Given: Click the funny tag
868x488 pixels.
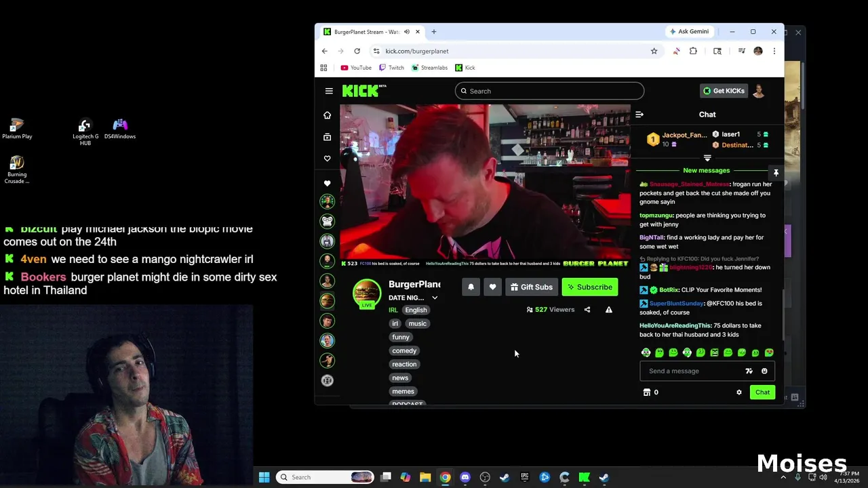Looking at the screenshot, I should click(x=401, y=338).
